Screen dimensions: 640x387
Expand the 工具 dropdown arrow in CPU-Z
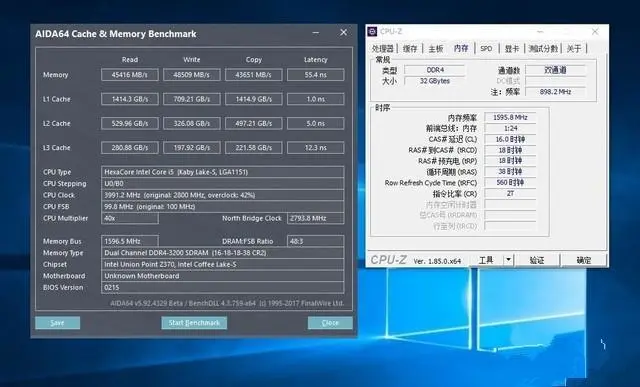tap(508, 260)
